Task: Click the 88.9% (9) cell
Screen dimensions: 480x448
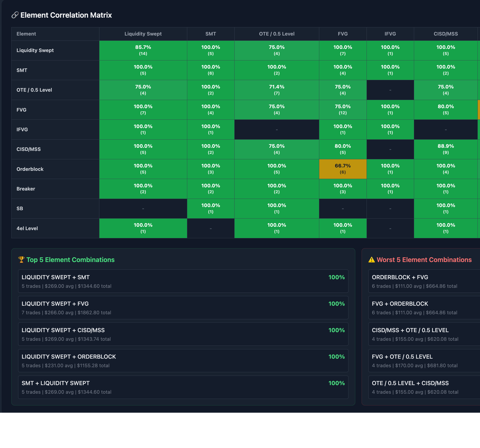Action: (446, 149)
